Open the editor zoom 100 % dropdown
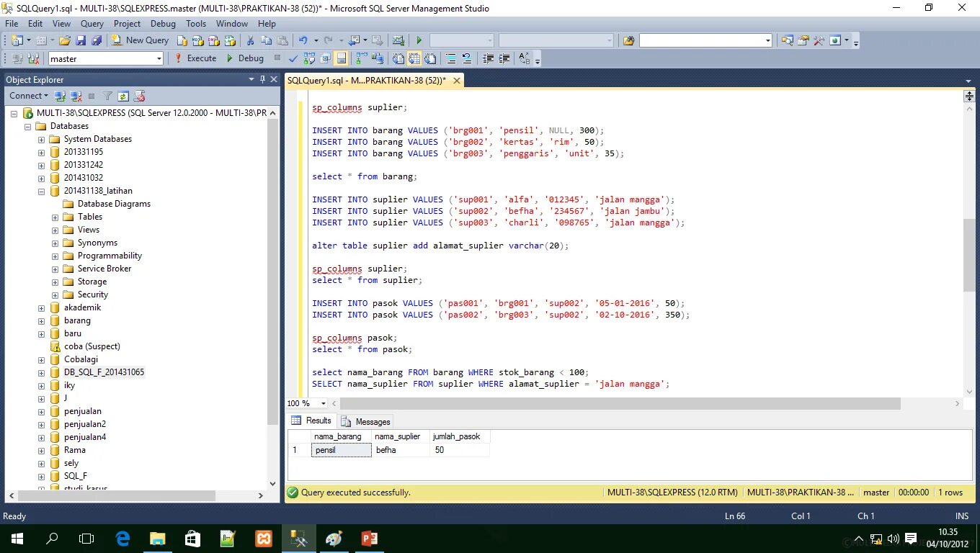 (x=324, y=403)
